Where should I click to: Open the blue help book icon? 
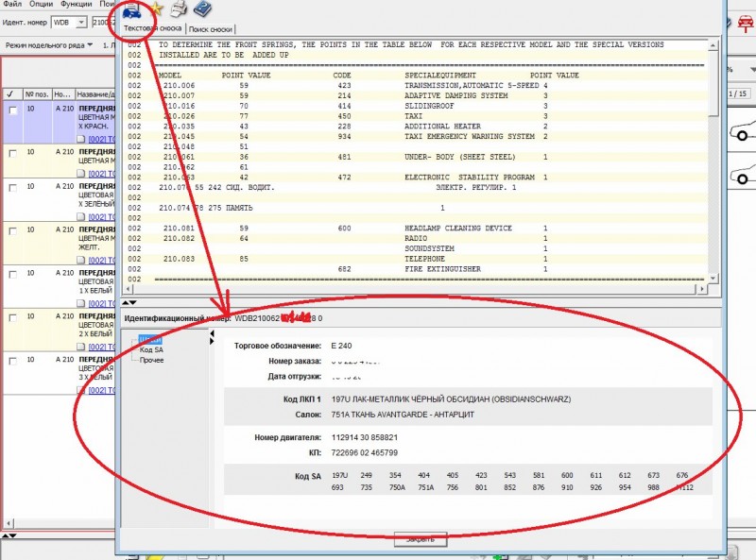click(202, 8)
